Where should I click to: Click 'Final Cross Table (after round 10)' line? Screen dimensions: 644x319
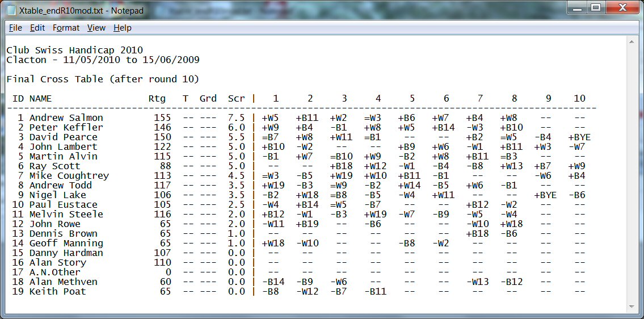pos(103,79)
